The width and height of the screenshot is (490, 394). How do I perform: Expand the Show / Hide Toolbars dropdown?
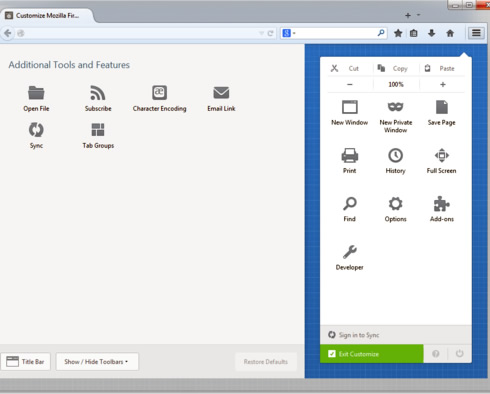[x=97, y=362]
